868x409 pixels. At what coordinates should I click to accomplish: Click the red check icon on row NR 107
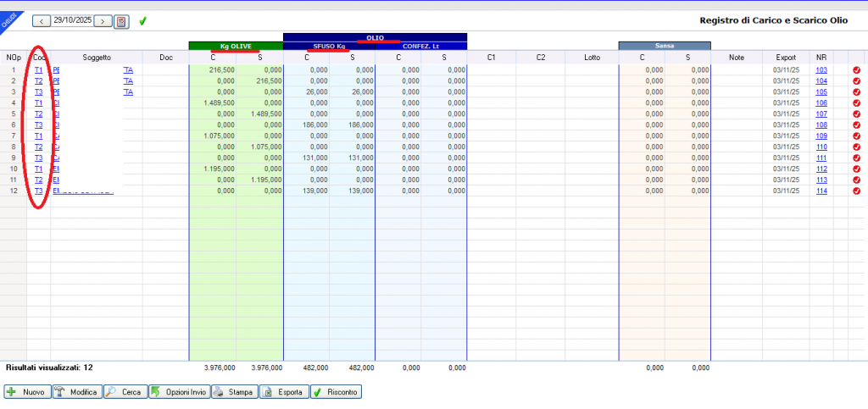pyautogui.click(x=857, y=113)
